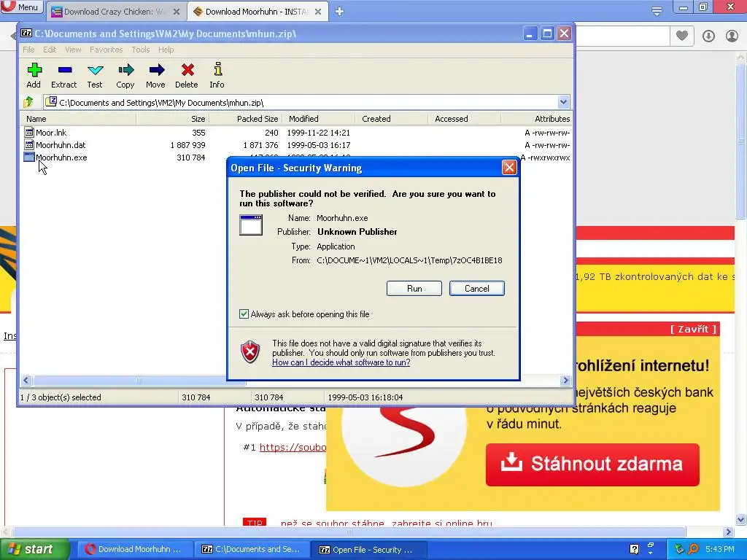Close the Download Crazy Chicken tab
The image size is (747, 560).
[x=177, y=12]
